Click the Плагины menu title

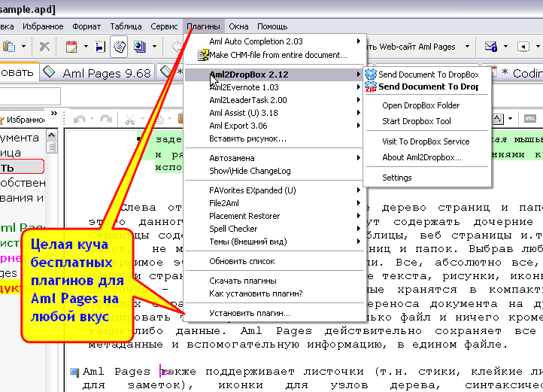point(203,26)
